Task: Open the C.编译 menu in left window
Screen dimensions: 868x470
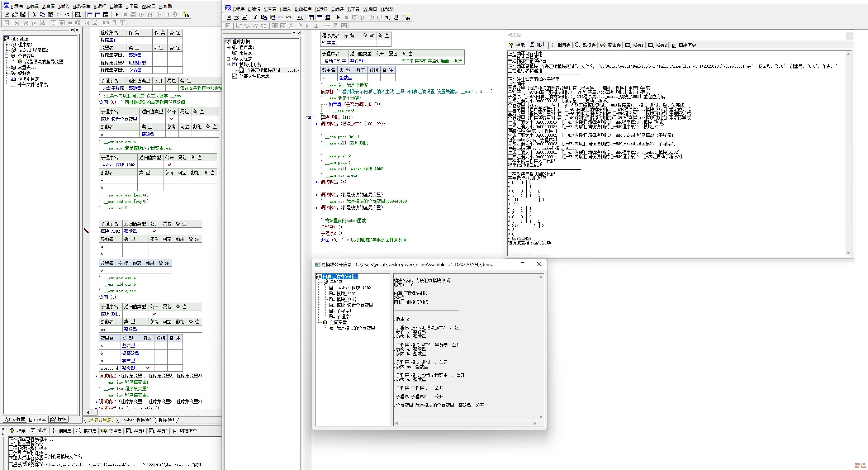Action: point(116,6)
